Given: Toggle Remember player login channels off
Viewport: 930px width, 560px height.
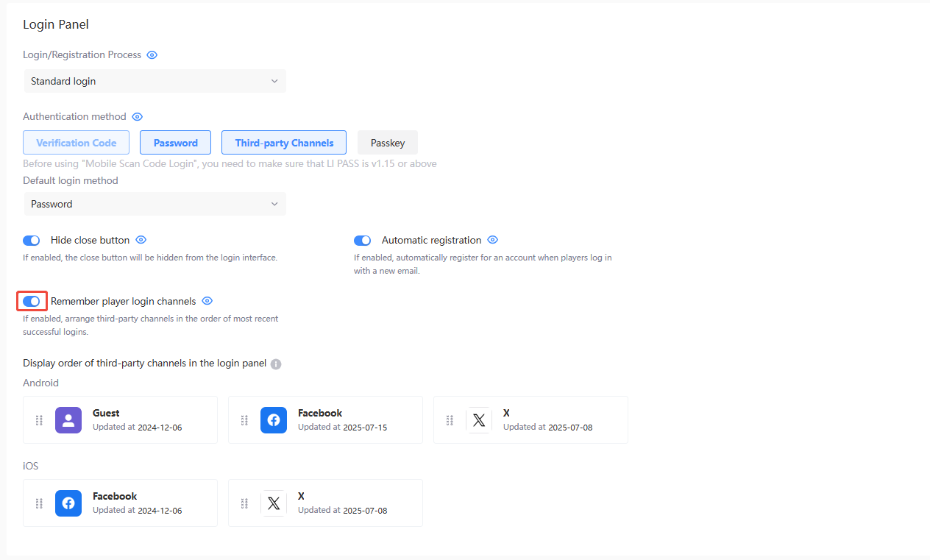Looking at the screenshot, I should click(32, 301).
